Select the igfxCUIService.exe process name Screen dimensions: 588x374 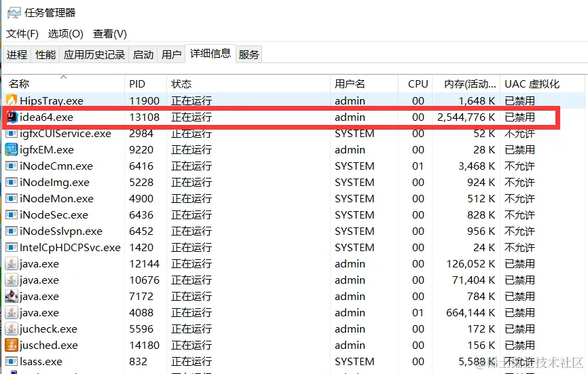[66, 134]
